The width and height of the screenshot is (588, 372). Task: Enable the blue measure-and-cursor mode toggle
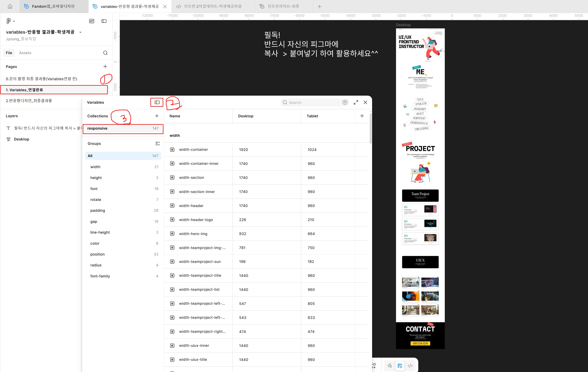pyautogui.click(x=400, y=366)
